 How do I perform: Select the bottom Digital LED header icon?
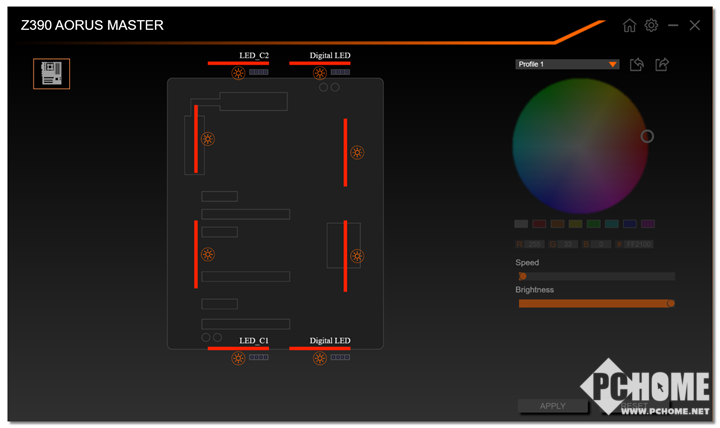pos(320,357)
